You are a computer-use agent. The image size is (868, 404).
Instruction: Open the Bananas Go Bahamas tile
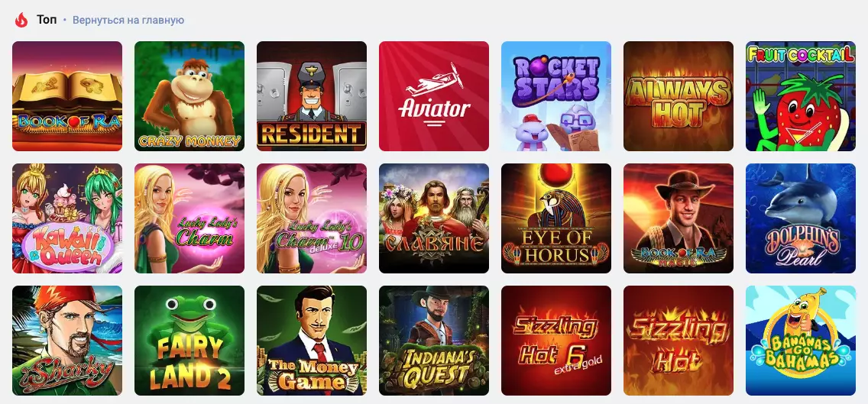(x=801, y=341)
